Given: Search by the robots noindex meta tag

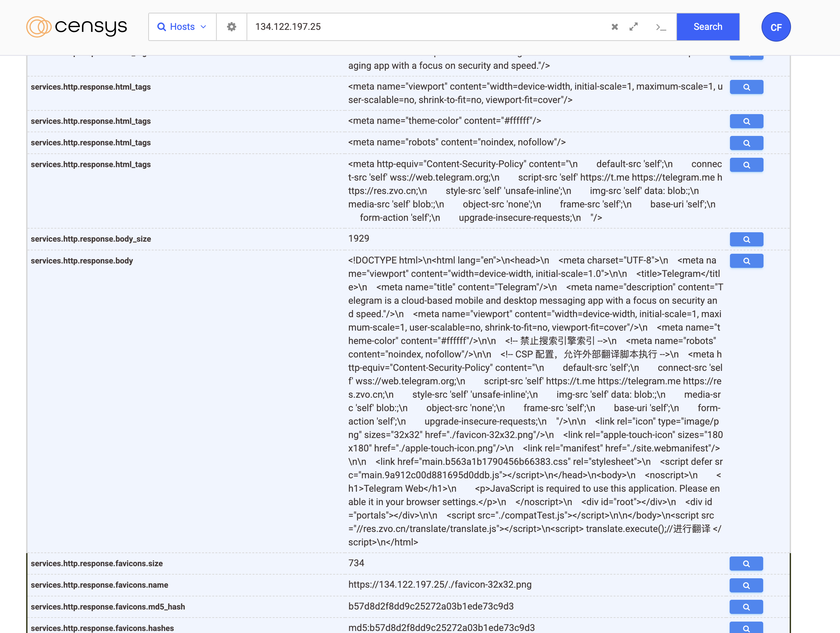Looking at the screenshot, I should pos(746,143).
